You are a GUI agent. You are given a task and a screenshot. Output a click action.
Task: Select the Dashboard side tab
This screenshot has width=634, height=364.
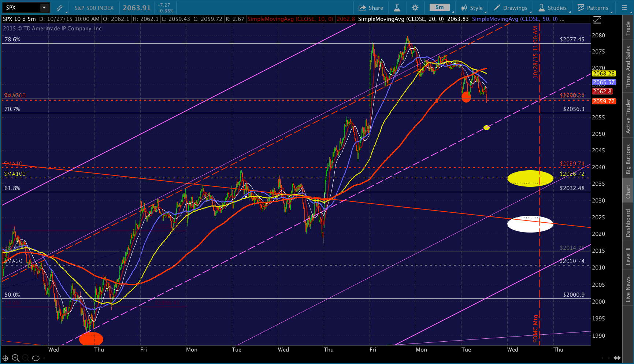(x=628, y=223)
